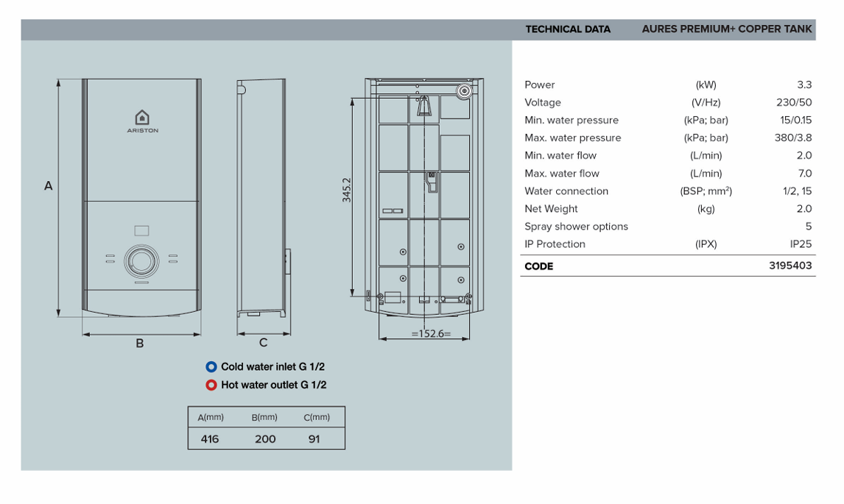Click the 1/2, 15 connection value
This screenshot has width=844, height=504.
797,191
